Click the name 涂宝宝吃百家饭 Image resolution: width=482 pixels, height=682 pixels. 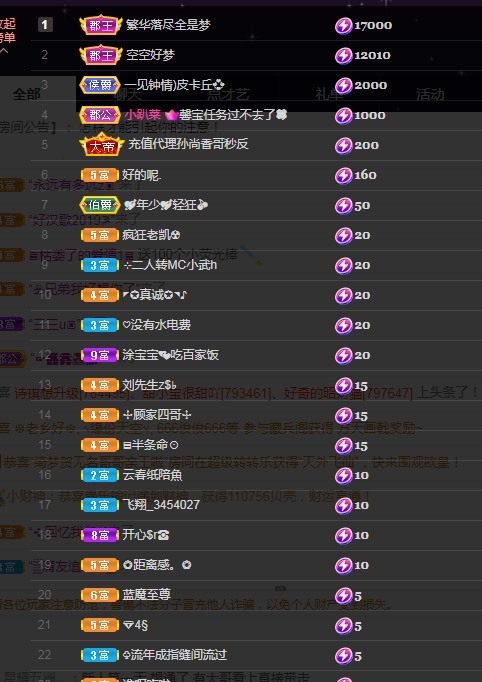tap(171, 355)
